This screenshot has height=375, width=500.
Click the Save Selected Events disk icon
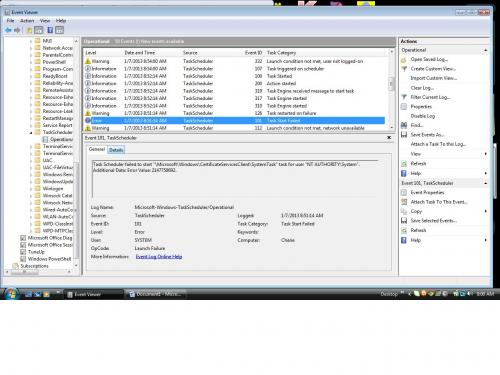point(404,221)
